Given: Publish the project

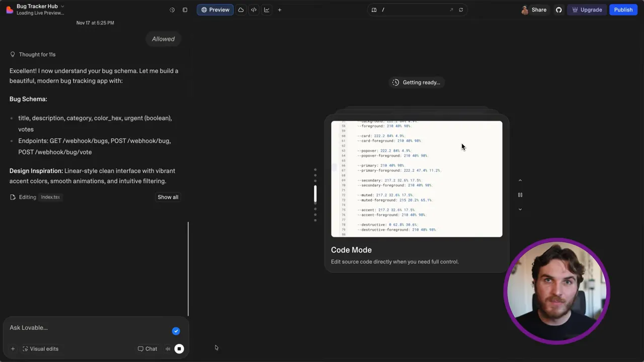Looking at the screenshot, I should (623, 10).
